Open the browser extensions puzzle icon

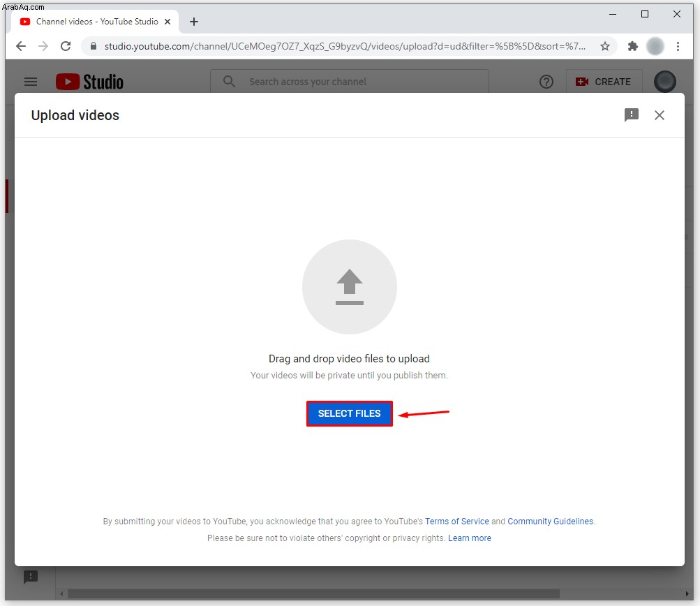coord(632,46)
